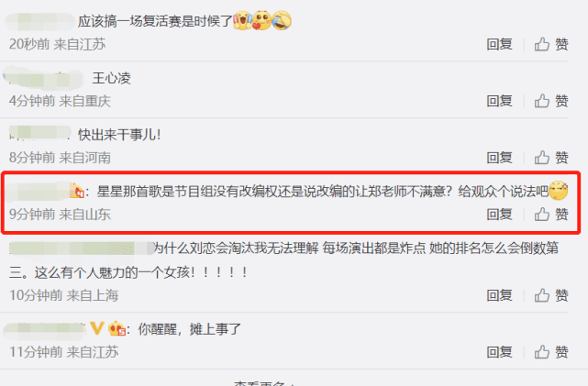Reply to the 10分钟前 来自上海 comment
The width and height of the screenshot is (588, 386).
499,295
